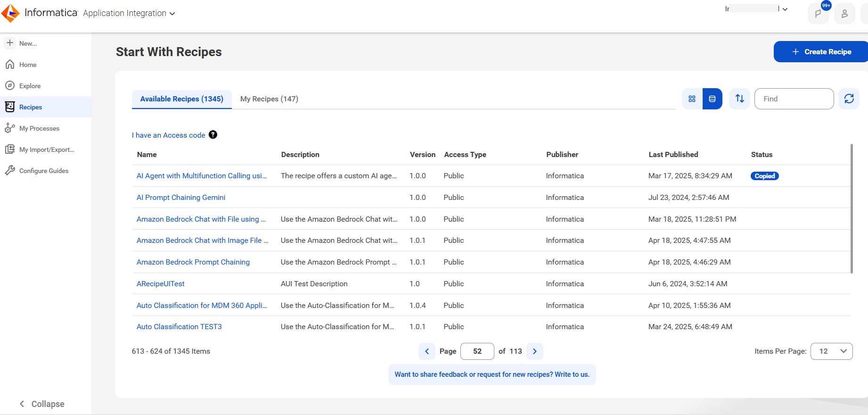Open the Items Per Page dropdown
This screenshot has width=868, height=415.
point(832,351)
